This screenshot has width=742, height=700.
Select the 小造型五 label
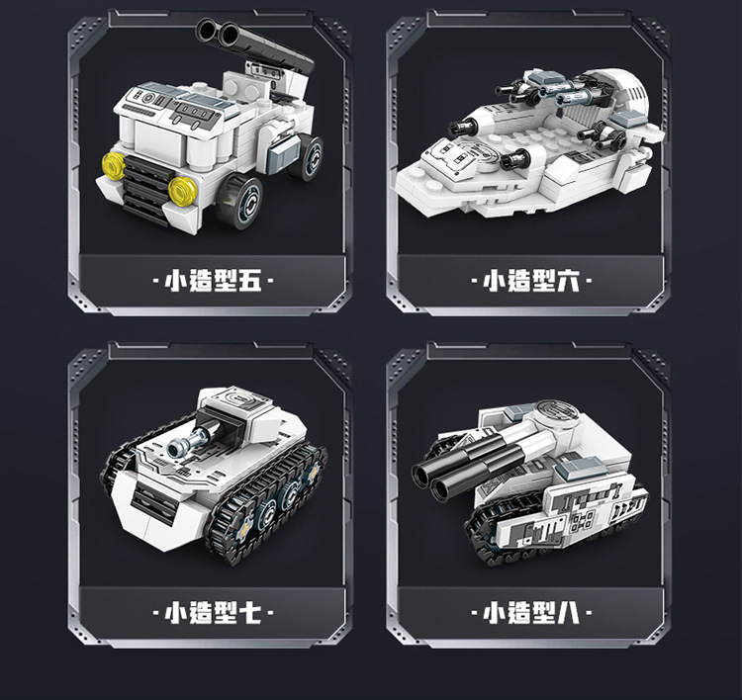pos(213,281)
